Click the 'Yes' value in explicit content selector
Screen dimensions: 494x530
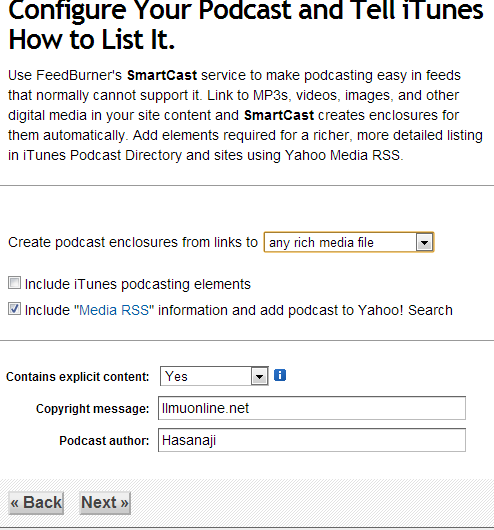pyautogui.click(x=176, y=376)
